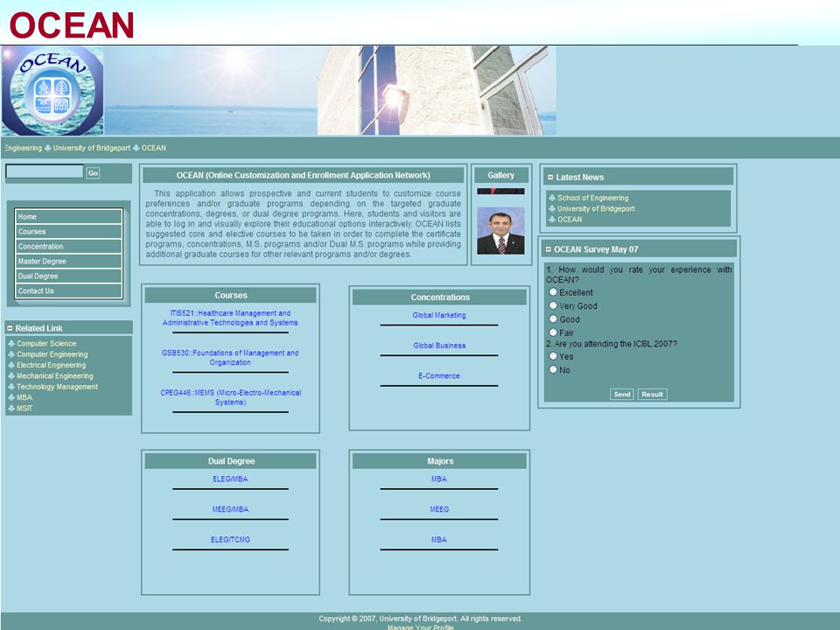Open OCEAN link in Latest News

tap(570, 219)
